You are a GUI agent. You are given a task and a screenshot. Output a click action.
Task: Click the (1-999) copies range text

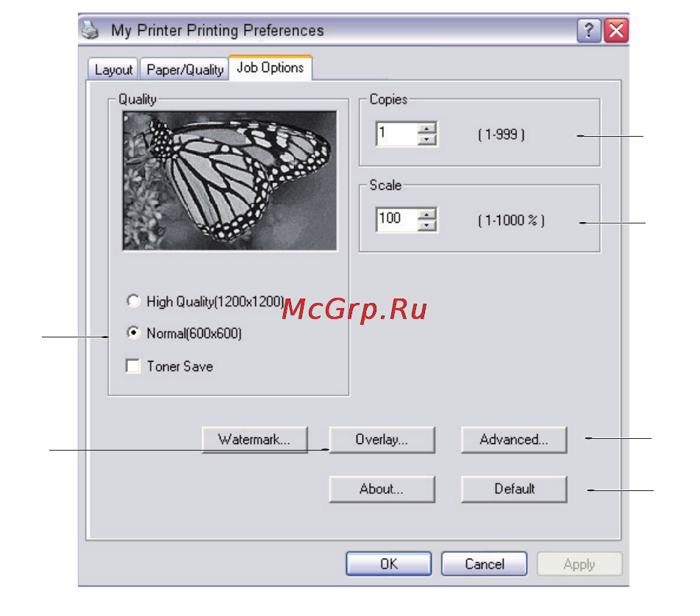(501, 135)
